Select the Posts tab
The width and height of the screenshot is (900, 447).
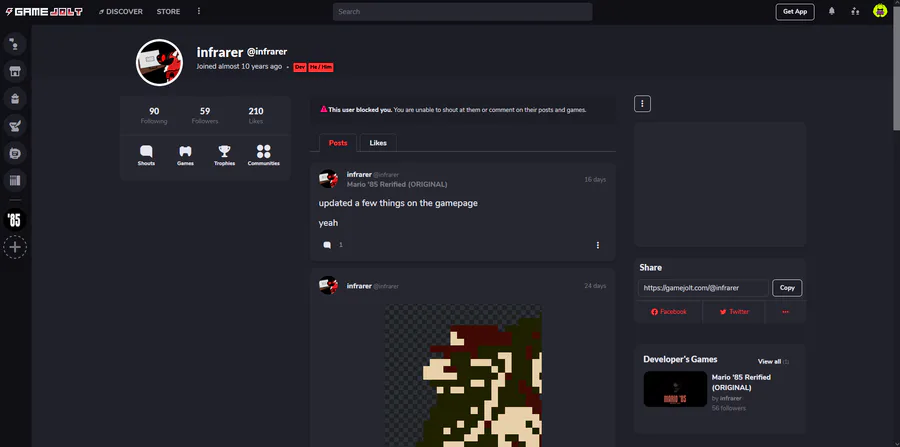338,143
